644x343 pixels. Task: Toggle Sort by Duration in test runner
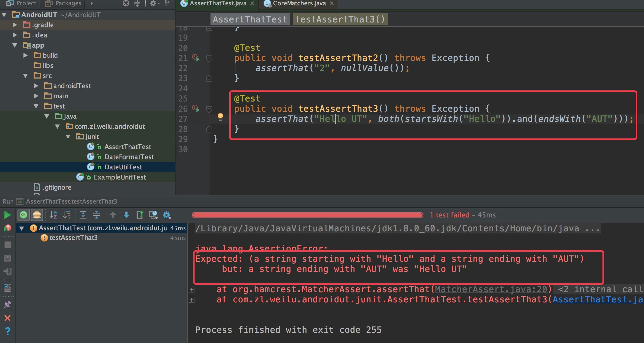67,215
